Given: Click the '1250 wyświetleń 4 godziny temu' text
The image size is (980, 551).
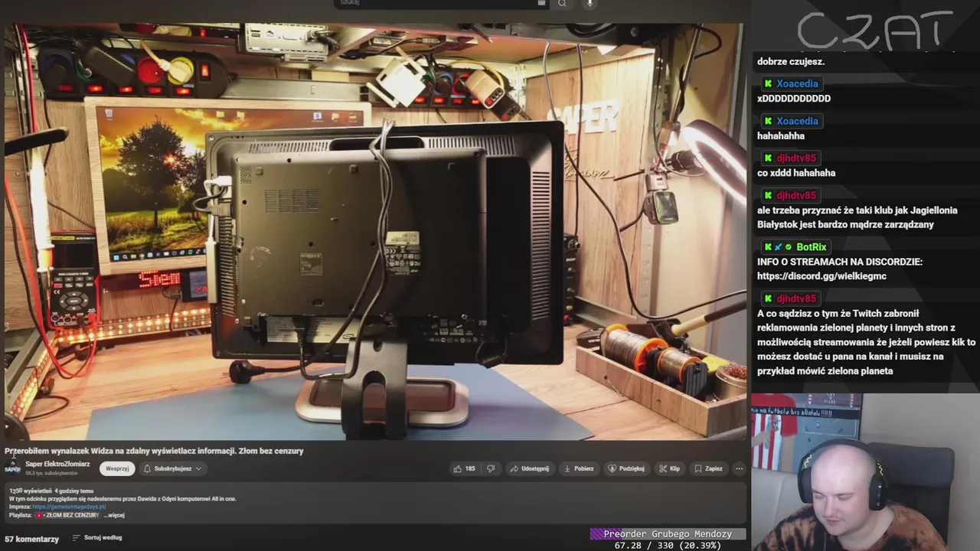Looking at the screenshot, I should tap(51, 491).
